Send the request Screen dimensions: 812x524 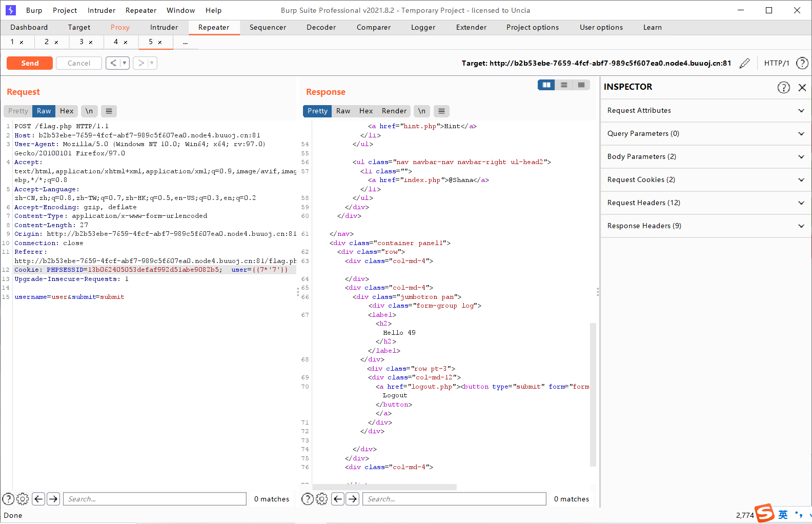30,63
